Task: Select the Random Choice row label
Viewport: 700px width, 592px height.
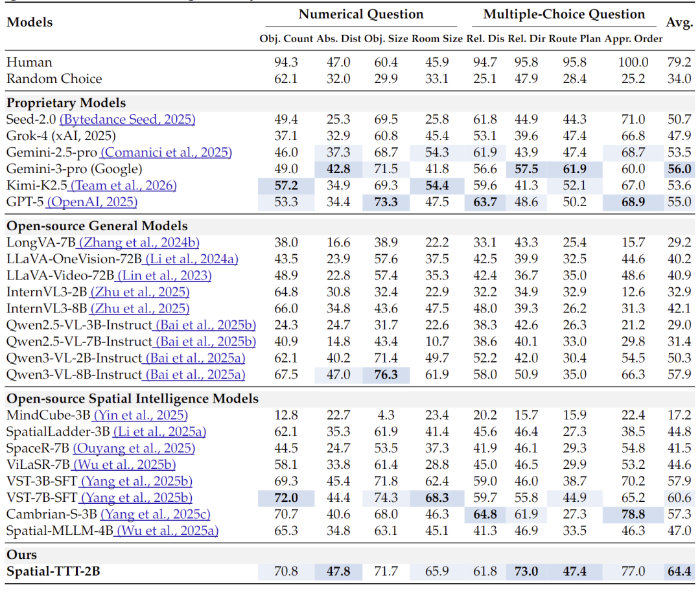Action: (x=54, y=79)
